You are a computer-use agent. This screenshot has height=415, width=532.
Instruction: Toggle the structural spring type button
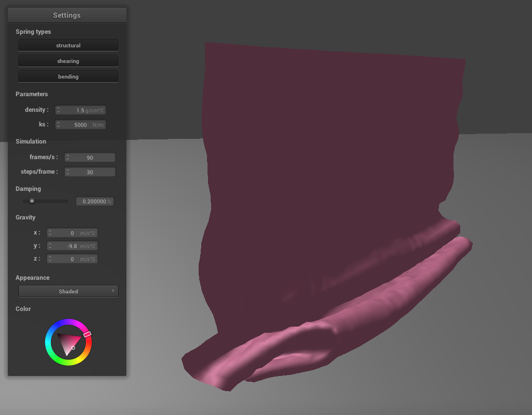tap(68, 46)
